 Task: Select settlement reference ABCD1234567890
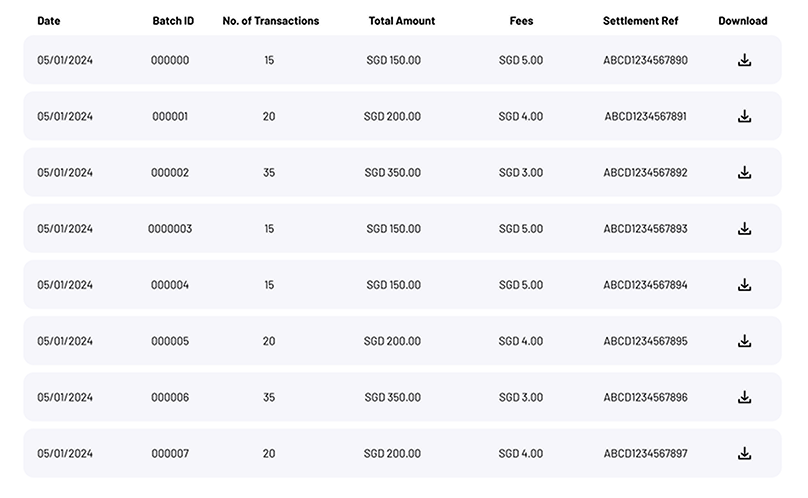(645, 60)
